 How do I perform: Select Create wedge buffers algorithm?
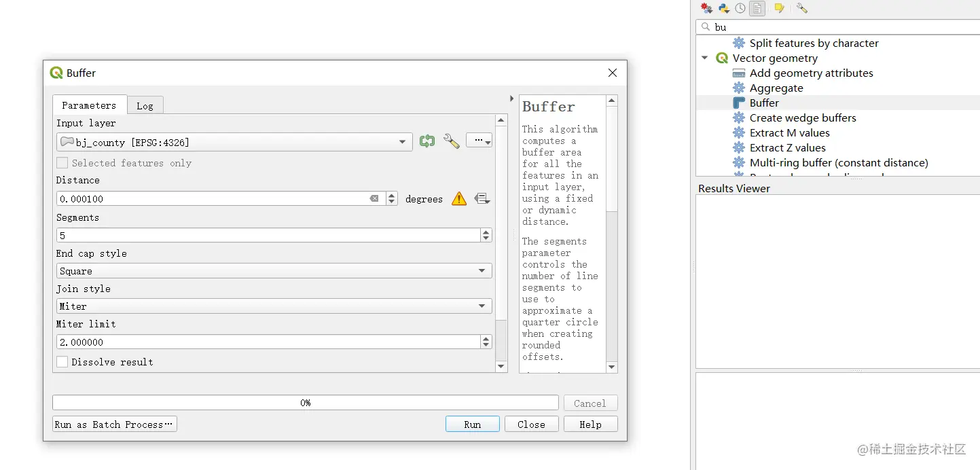tap(803, 117)
